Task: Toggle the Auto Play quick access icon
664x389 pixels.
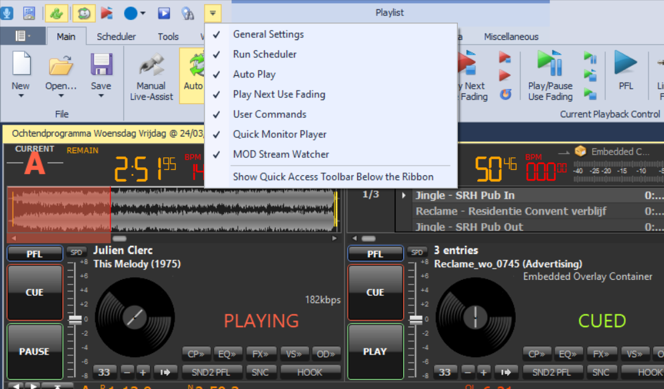Action: pyautogui.click(x=83, y=13)
